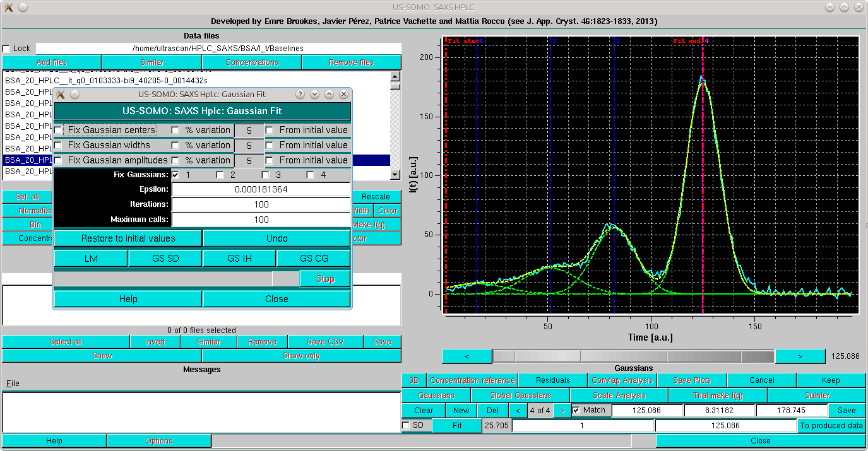
Task: Click the Iterations input field
Action: [261, 204]
